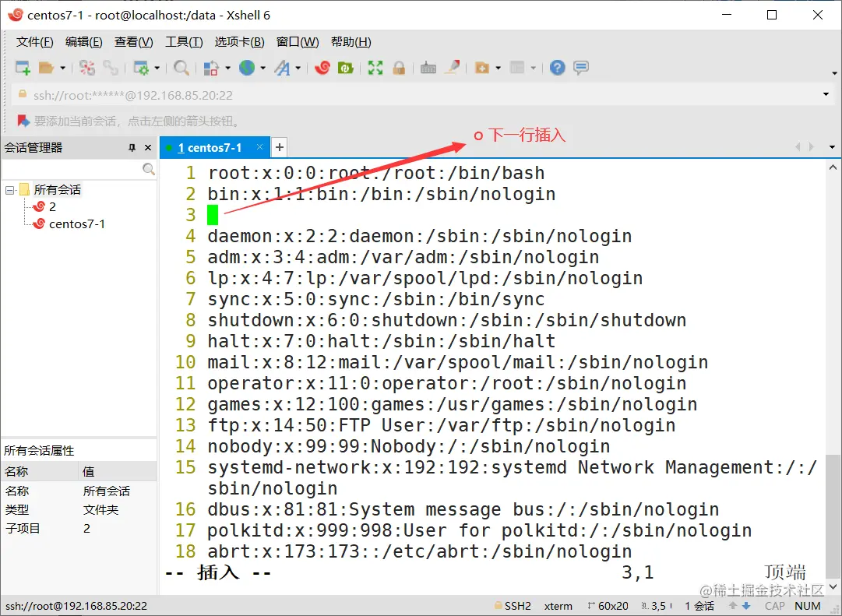Open the tab list dropdown arrow

coord(832,147)
